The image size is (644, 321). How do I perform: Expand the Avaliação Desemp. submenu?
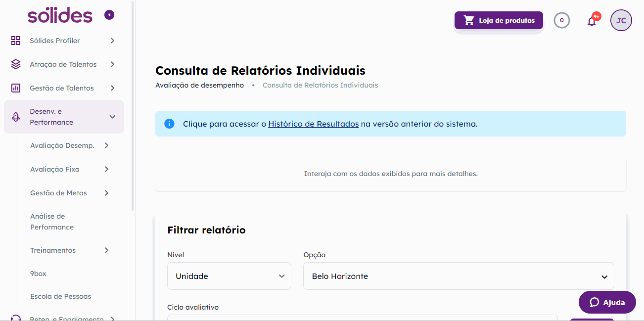pyautogui.click(x=106, y=145)
